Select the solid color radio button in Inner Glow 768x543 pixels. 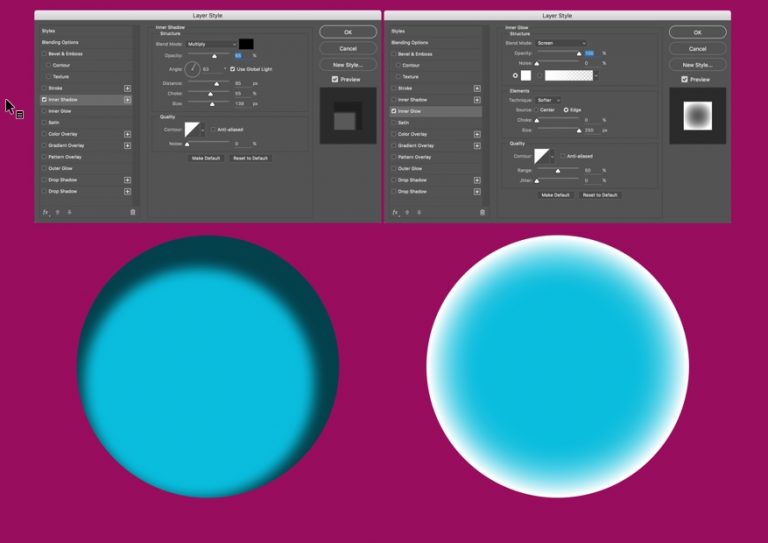(x=515, y=75)
